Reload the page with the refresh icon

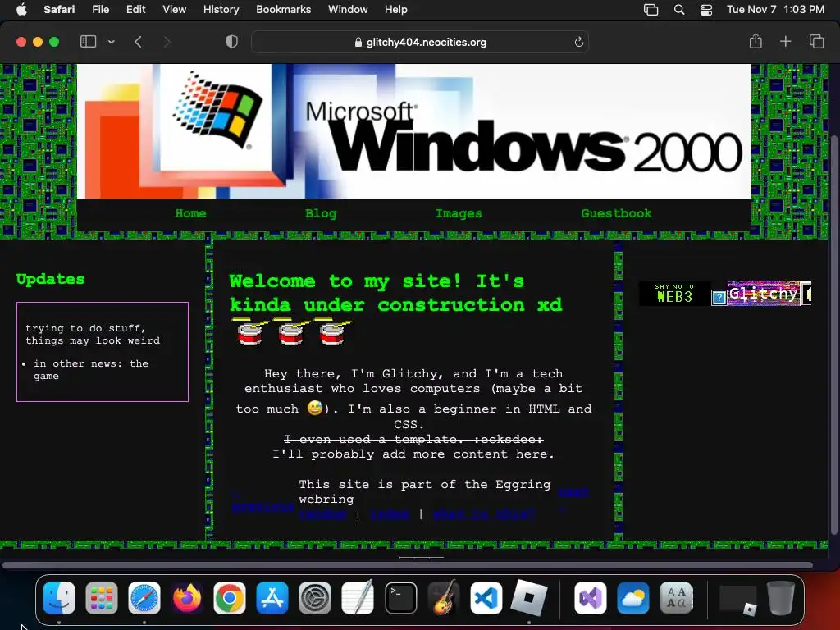(x=578, y=42)
